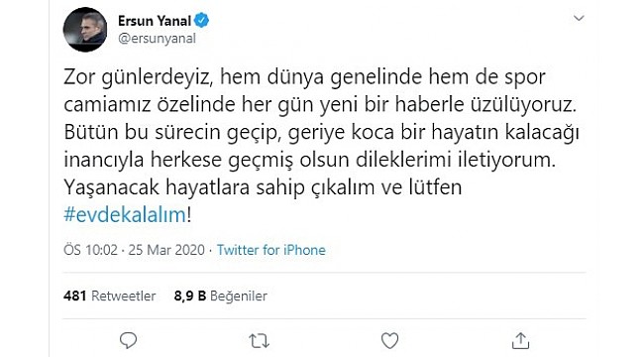The width and height of the screenshot is (644, 357).
Task: Like the tweet with the heart icon
Action: [389, 341]
